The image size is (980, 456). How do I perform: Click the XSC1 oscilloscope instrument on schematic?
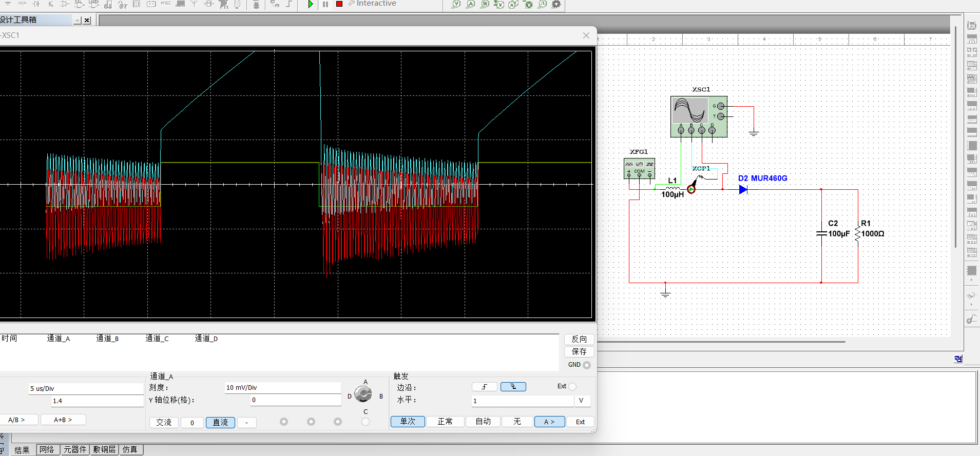[699, 116]
